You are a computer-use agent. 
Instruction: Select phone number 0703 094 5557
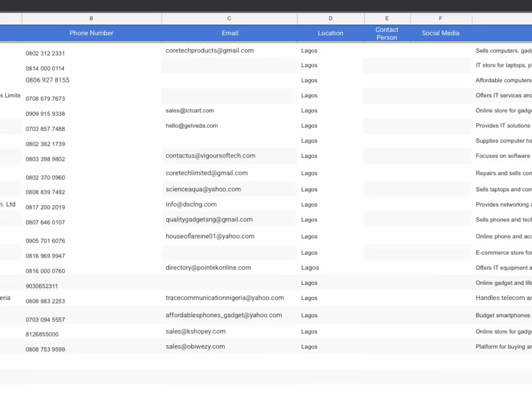pos(45,320)
